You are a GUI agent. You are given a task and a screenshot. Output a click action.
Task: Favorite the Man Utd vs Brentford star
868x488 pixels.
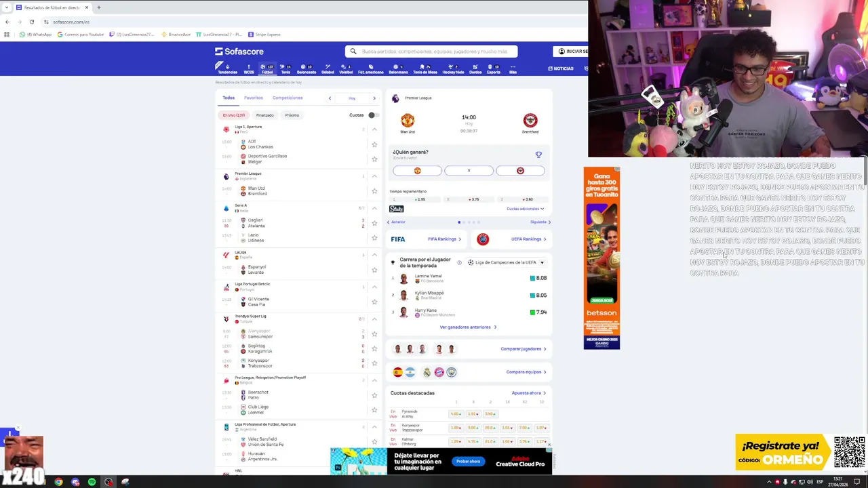(x=374, y=191)
